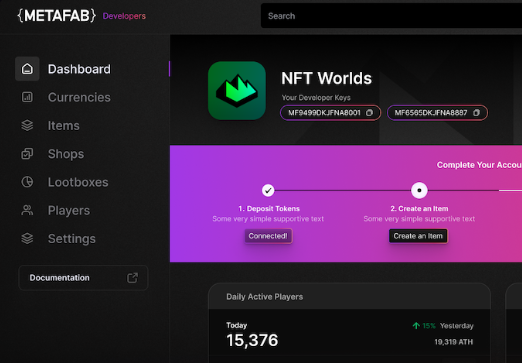Focus the Search input field

click(391, 16)
